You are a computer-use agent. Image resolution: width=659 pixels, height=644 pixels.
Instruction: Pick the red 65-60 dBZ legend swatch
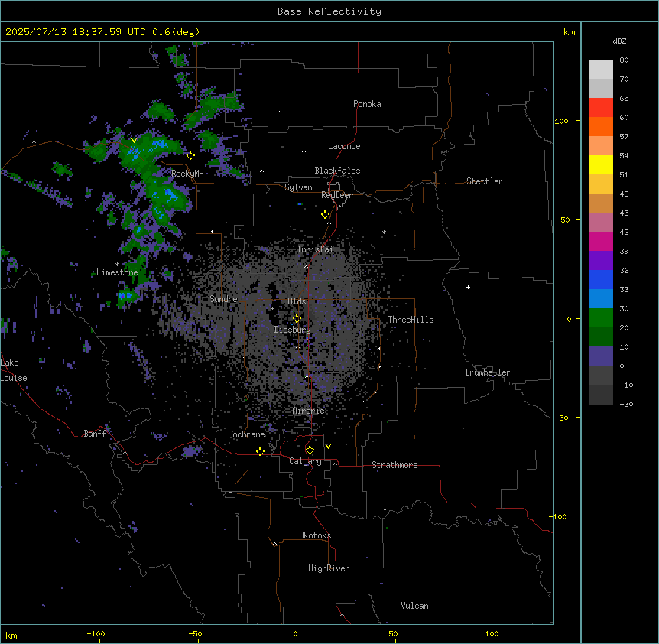pos(601,108)
